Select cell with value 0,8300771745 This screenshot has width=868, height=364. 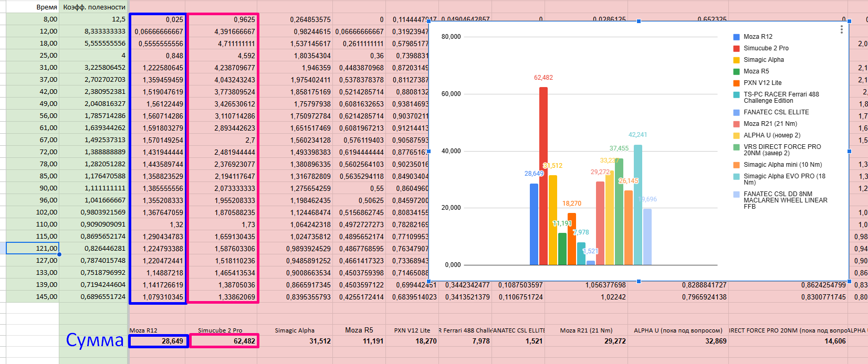point(788,297)
